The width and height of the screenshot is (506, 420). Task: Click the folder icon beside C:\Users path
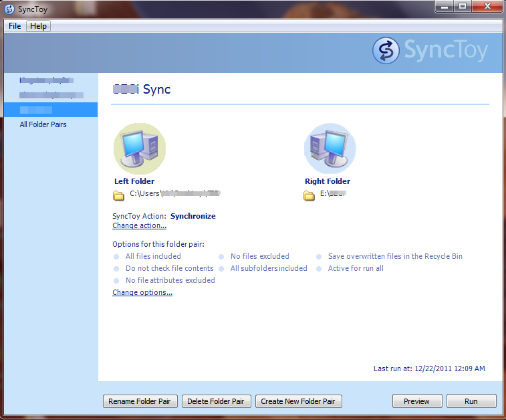(x=118, y=195)
